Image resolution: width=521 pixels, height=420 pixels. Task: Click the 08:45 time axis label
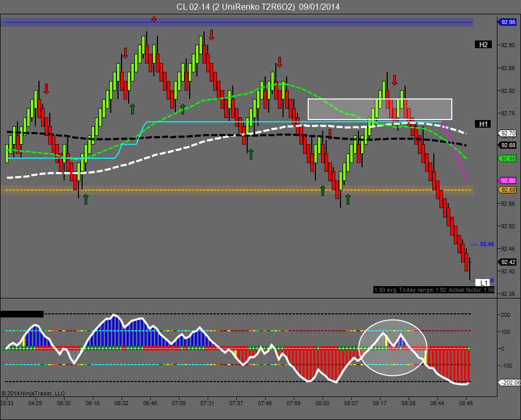pos(466,403)
